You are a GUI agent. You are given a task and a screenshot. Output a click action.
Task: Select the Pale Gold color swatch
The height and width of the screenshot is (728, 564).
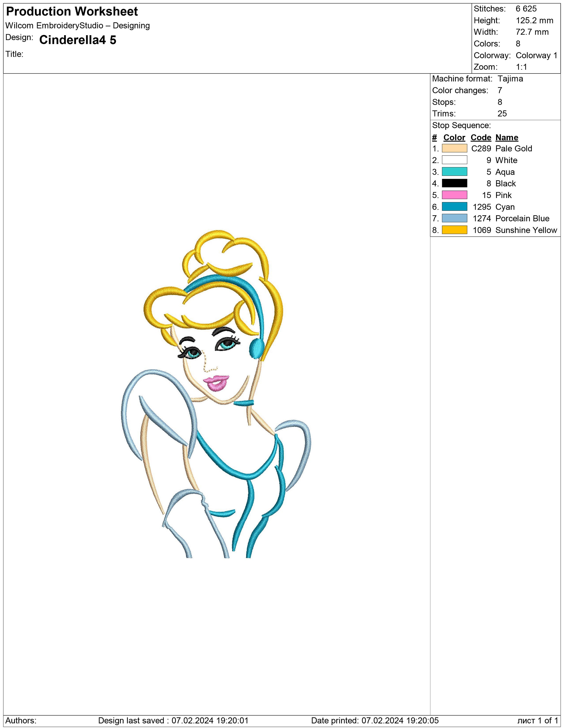(455, 149)
